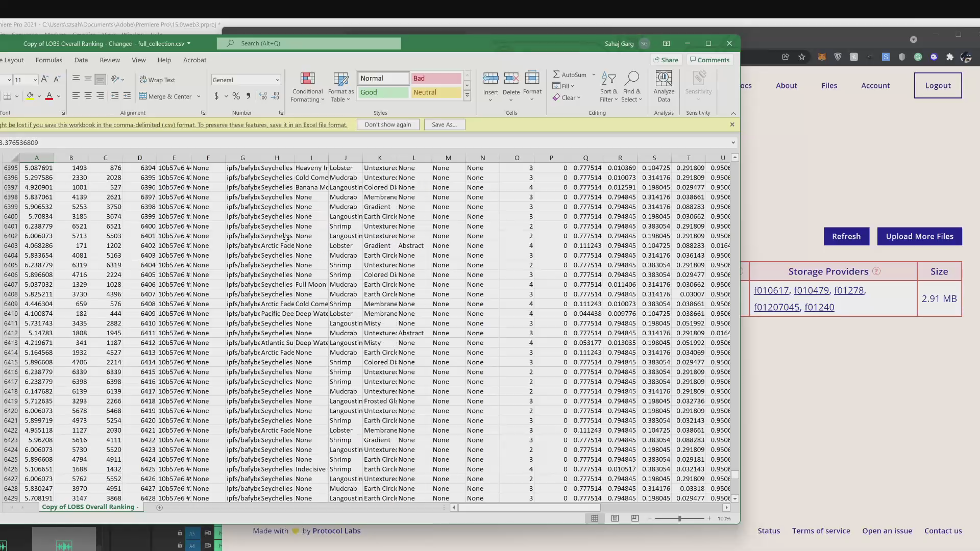Click Merge & Center
The image size is (980, 551).
(x=165, y=96)
